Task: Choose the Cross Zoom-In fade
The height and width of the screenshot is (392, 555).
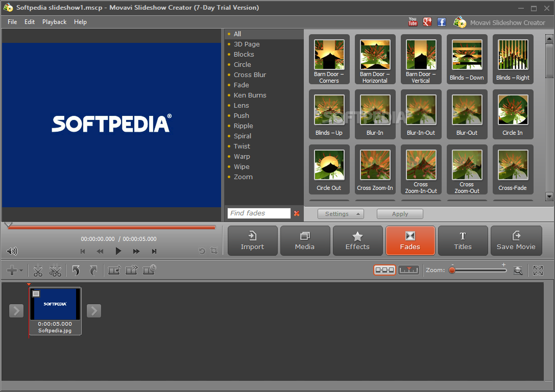Action: pyautogui.click(x=375, y=169)
